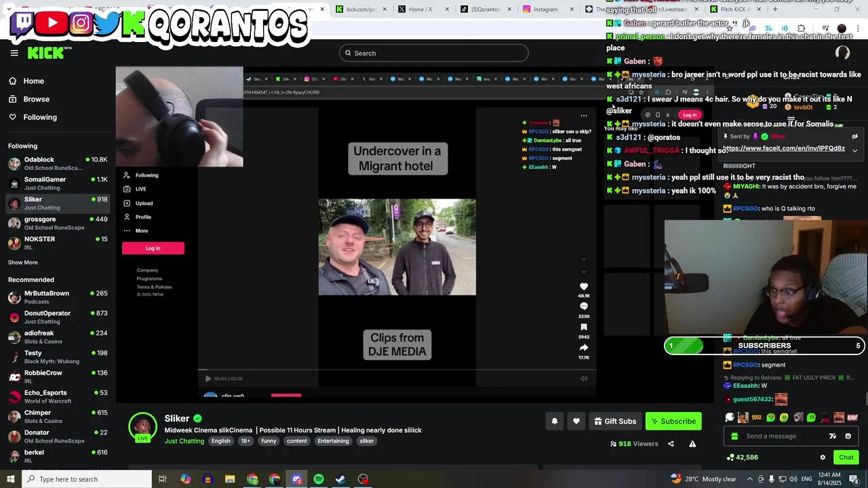Expand Show more followed channels
The image size is (868, 488).
pyautogui.click(x=23, y=262)
